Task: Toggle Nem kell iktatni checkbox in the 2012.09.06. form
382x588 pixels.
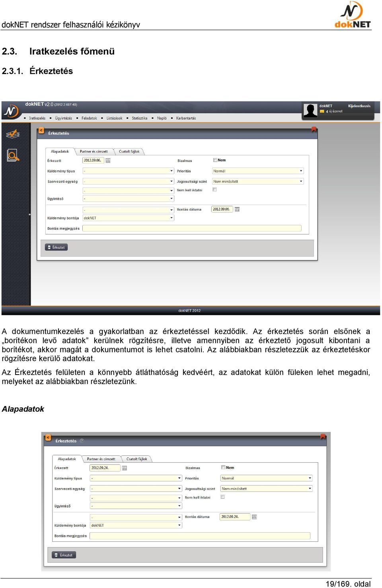Action: point(215,190)
